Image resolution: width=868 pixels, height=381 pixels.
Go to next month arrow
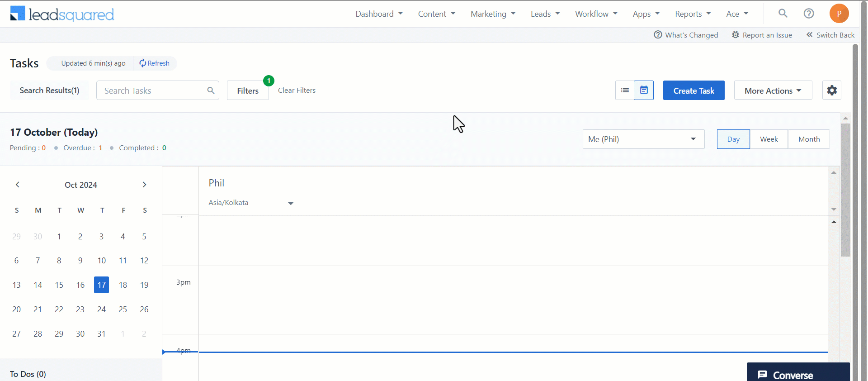[x=144, y=185]
